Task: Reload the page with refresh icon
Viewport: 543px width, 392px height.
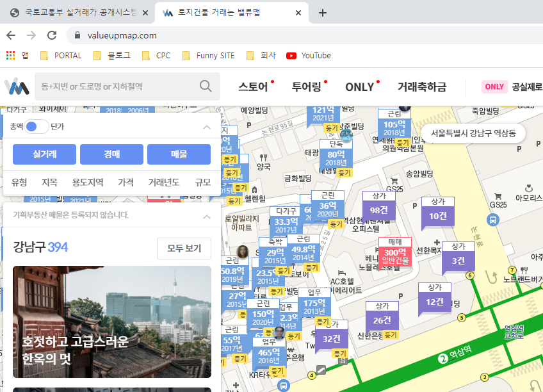Action: [x=52, y=35]
